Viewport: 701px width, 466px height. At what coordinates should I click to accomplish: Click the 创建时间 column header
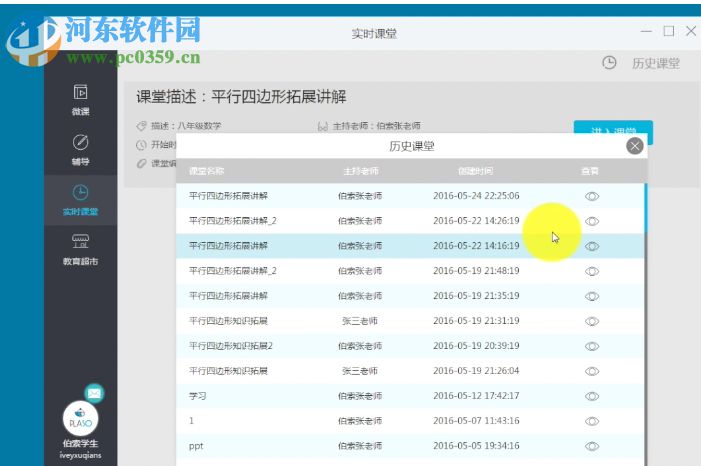tap(475, 171)
